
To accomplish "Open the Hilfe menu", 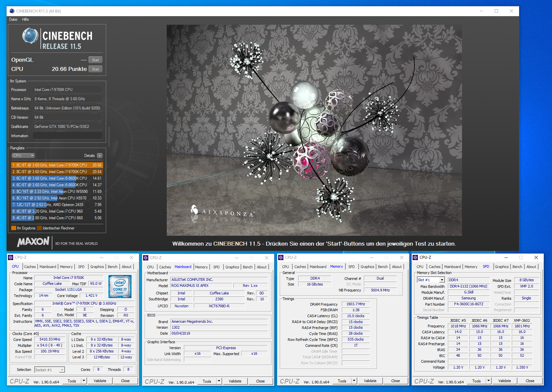I will point(25,19).
